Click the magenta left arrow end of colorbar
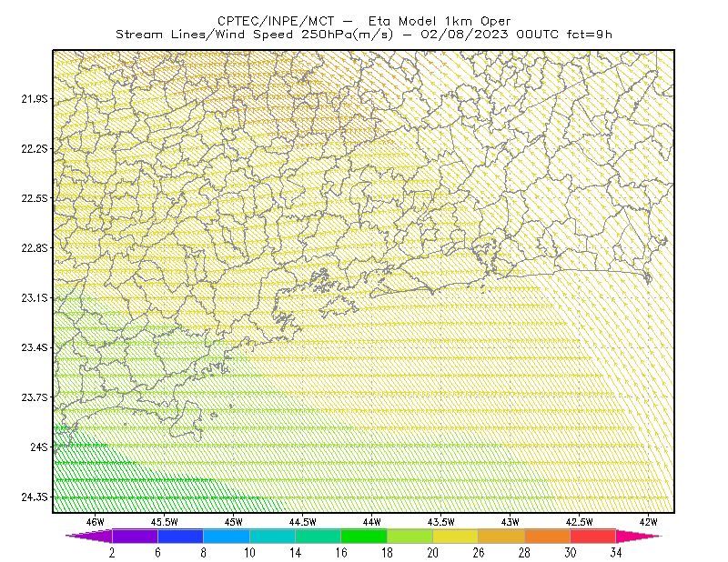The width and height of the screenshot is (728, 562). point(88,536)
